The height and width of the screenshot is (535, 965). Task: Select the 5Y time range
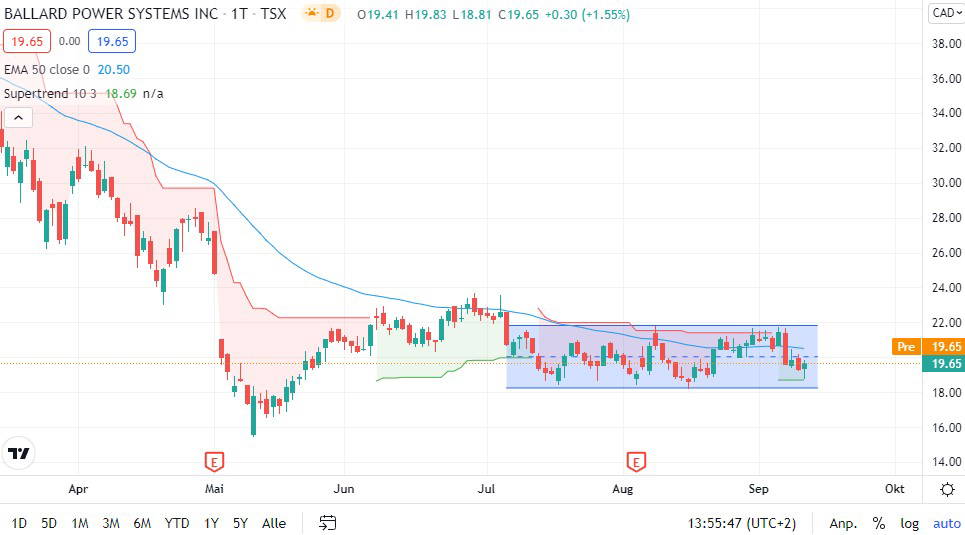(240, 523)
